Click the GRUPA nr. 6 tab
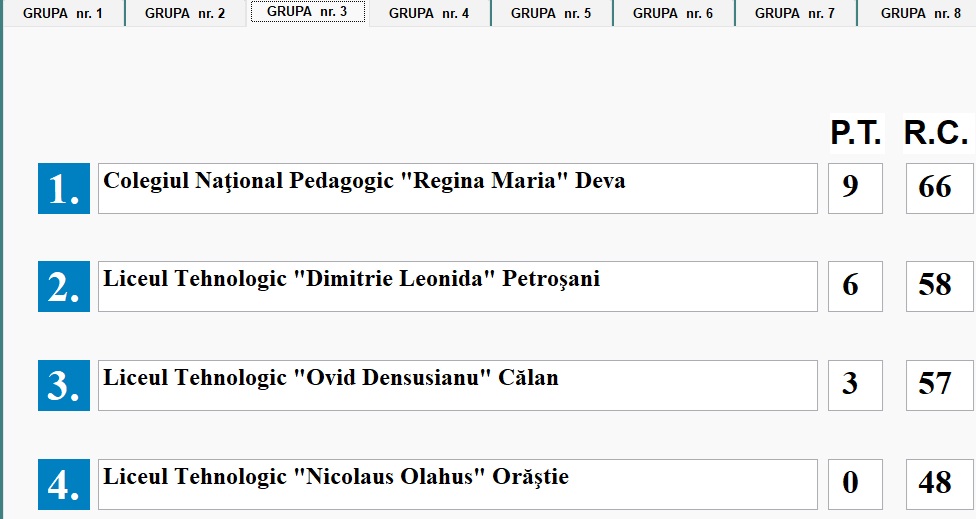Image resolution: width=976 pixels, height=519 pixels. [x=673, y=13]
